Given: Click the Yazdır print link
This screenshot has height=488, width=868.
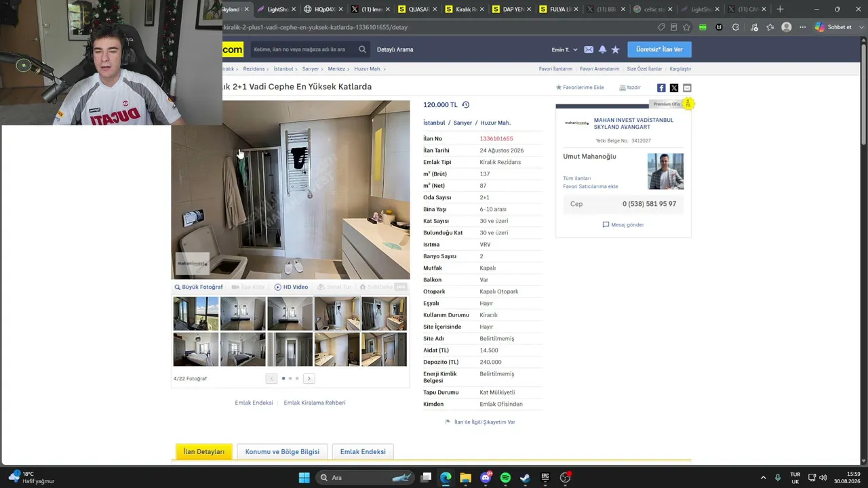Looking at the screenshot, I should click(x=630, y=87).
